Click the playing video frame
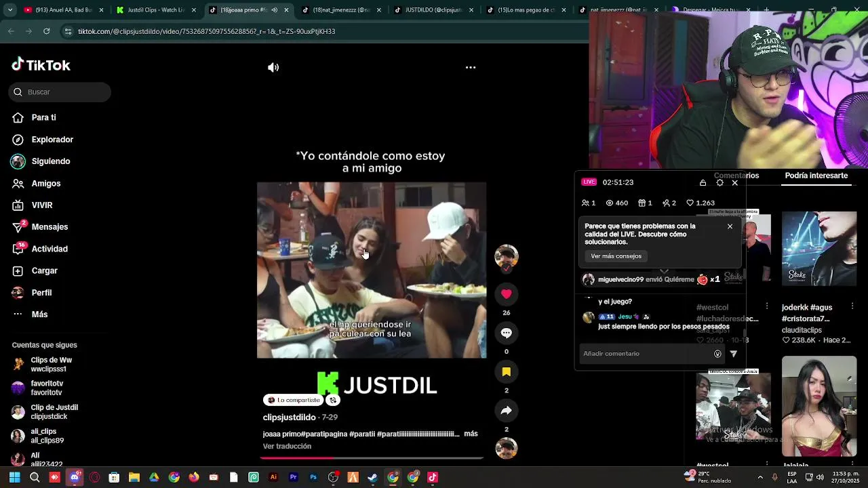This screenshot has width=868, height=488. 372,270
